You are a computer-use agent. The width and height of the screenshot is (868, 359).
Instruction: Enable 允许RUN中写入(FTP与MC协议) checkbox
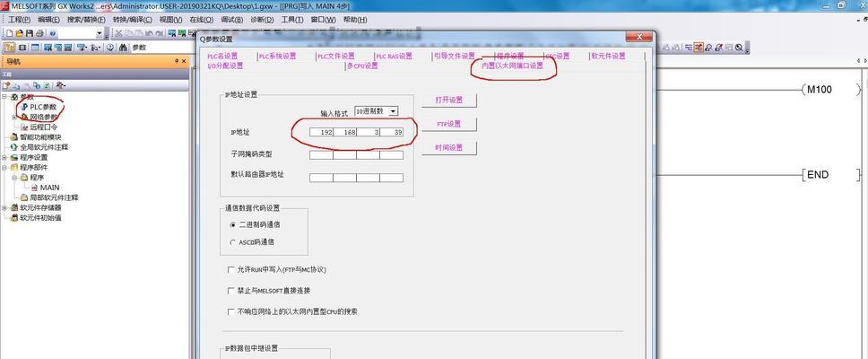tap(231, 270)
